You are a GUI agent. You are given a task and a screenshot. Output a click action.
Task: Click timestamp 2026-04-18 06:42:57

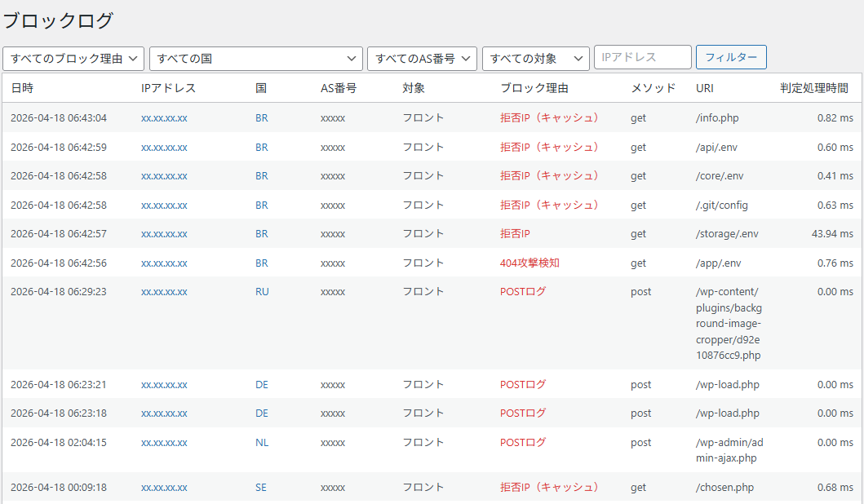coord(59,233)
